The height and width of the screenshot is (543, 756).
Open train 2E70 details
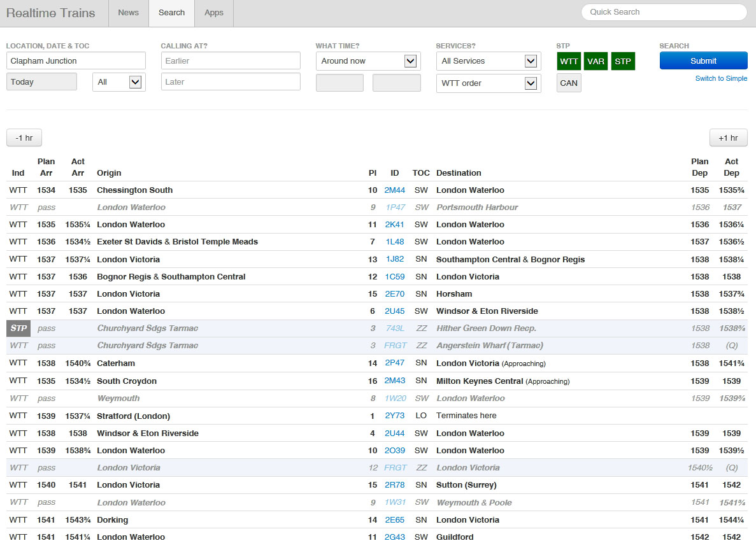click(395, 294)
